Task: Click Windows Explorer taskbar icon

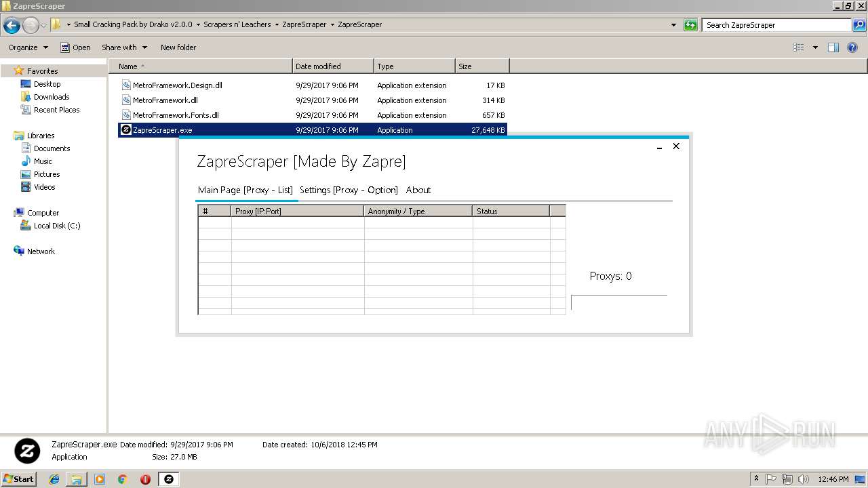Action: coord(77,479)
